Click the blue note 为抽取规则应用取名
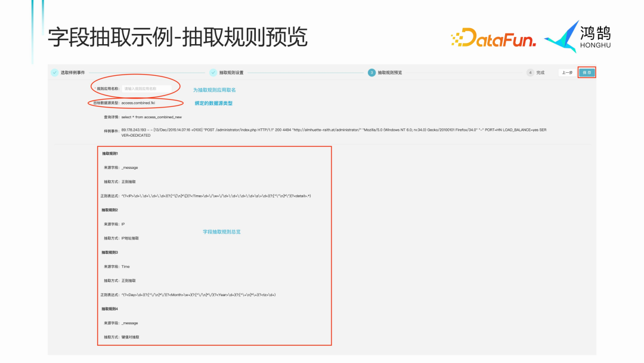644x363 pixels. tap(215, 88)
